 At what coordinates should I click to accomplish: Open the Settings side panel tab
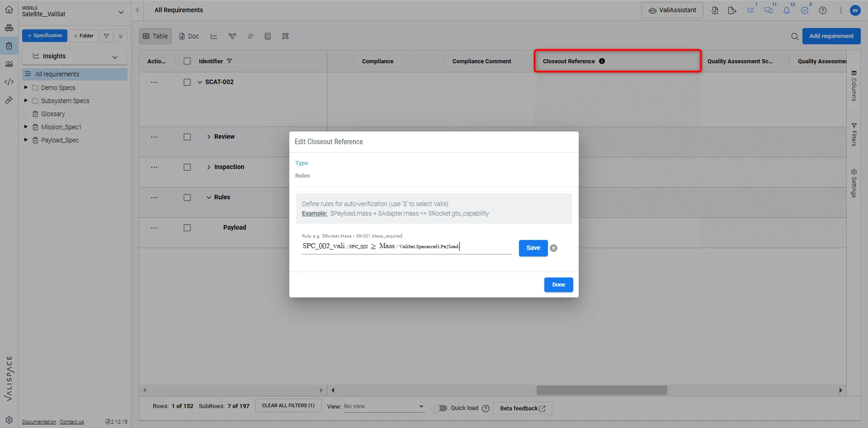pos(854,183)
